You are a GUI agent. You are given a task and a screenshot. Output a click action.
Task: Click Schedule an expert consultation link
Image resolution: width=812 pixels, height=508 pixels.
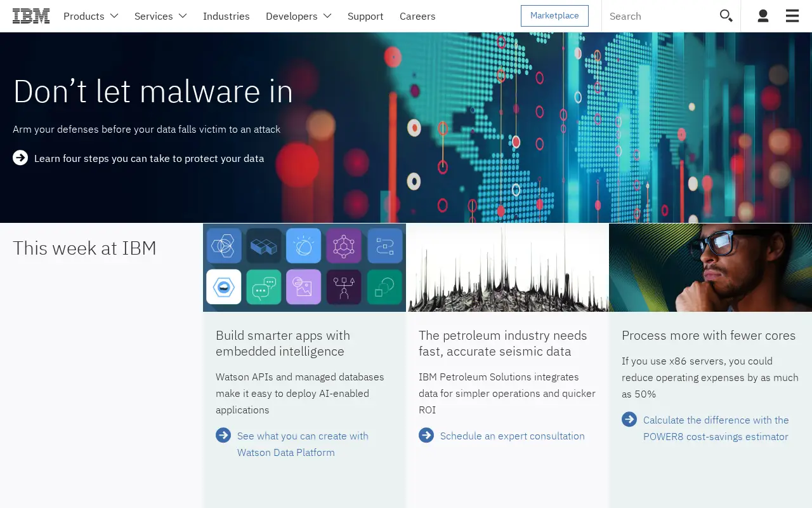513,436
